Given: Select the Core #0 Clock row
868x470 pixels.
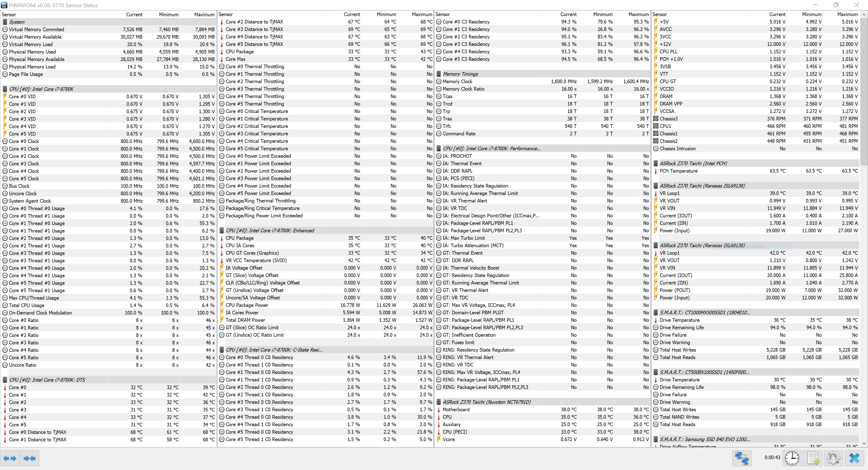Looking at the screenshot, I should (x=24, y=141).
